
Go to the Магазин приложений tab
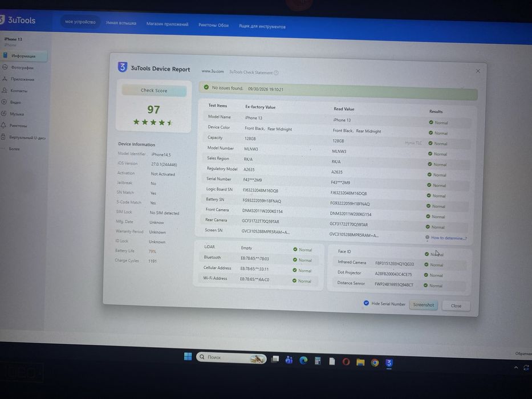167,24
